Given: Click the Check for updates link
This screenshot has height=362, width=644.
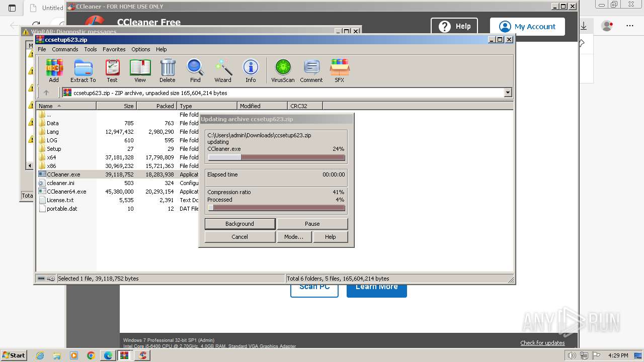Looking at the screenshot, I should [542, 343].
